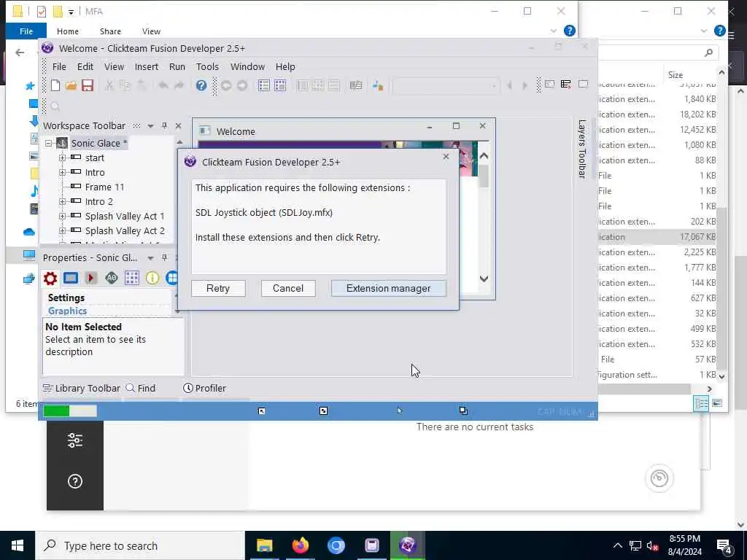
Task: Click the Welcome window up scroll arrow
Action: [x=484, y=156]
